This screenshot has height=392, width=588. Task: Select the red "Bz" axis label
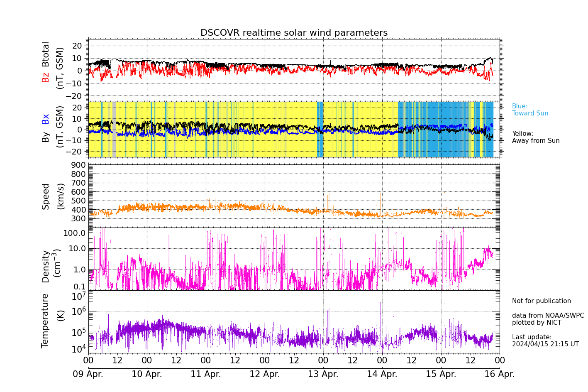pos(46,77)
